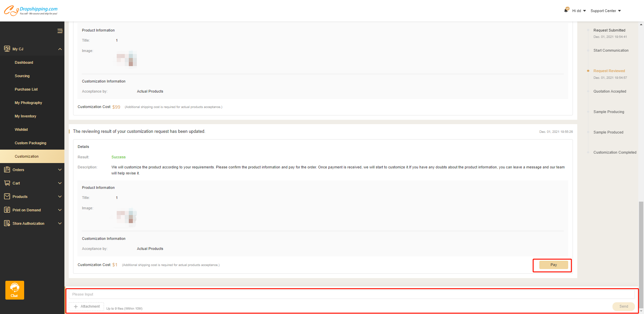Expand the Products submenu chevron
The height and width of the screenshot is (314, 644).
[x=60, y=197]
